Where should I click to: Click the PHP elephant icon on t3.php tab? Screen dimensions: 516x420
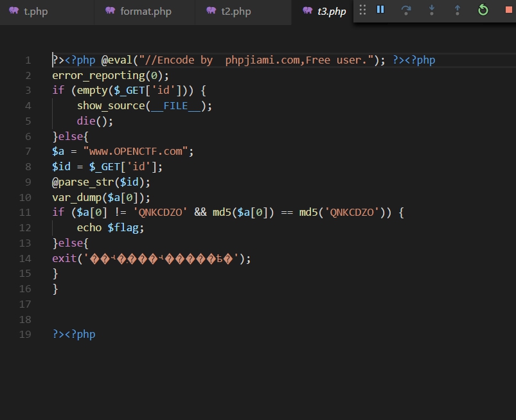pyautogui.click(x=307, y=11)
